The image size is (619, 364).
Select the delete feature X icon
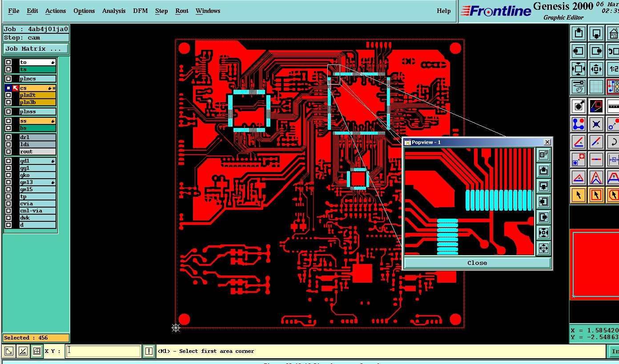pyautogui.click(x=596, y=124)
